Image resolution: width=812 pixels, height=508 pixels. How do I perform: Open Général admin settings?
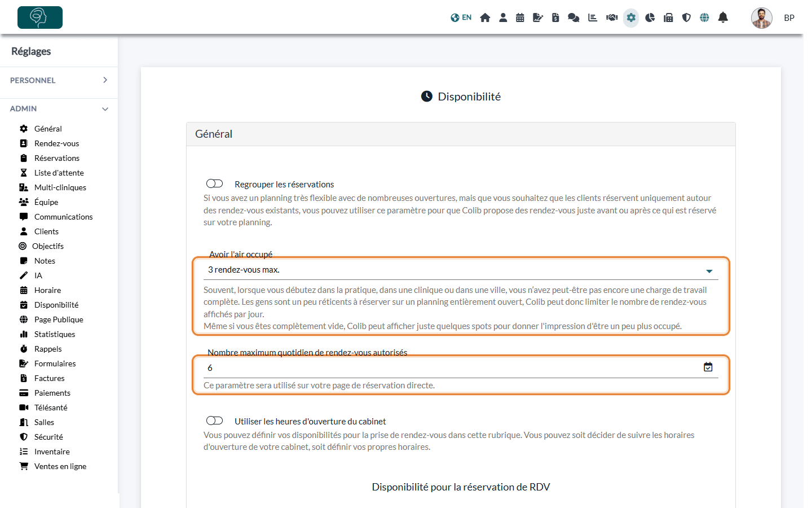tap(48, 129)
